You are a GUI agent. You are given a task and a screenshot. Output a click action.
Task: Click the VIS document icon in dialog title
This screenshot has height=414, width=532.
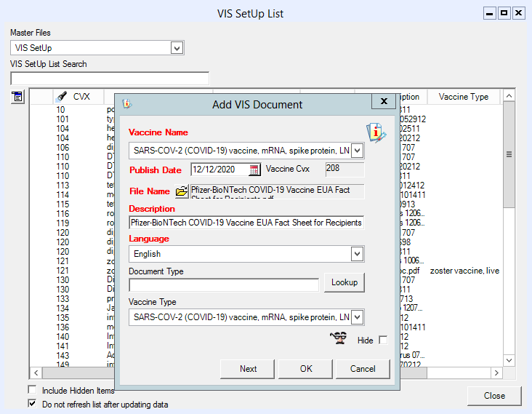pos(127,104)
